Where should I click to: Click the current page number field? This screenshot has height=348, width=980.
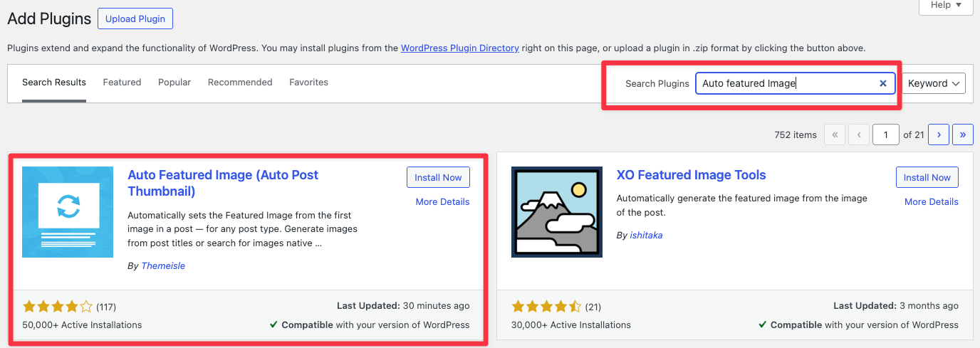pos(885,135)
